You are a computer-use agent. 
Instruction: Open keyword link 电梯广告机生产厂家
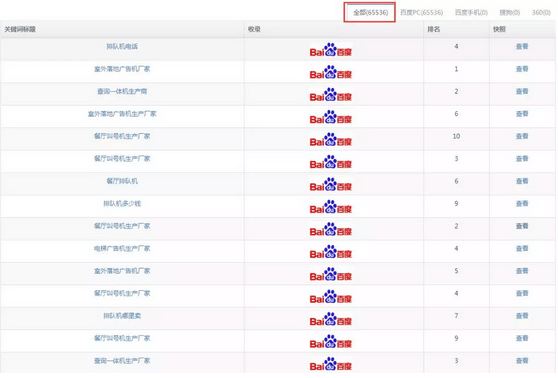click(x=122, y=248)
